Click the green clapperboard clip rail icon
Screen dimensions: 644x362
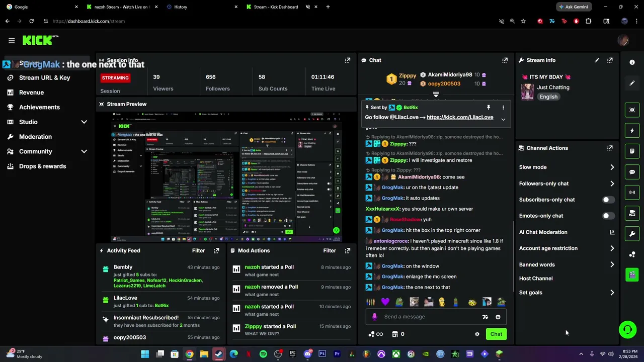click(632, 275)
